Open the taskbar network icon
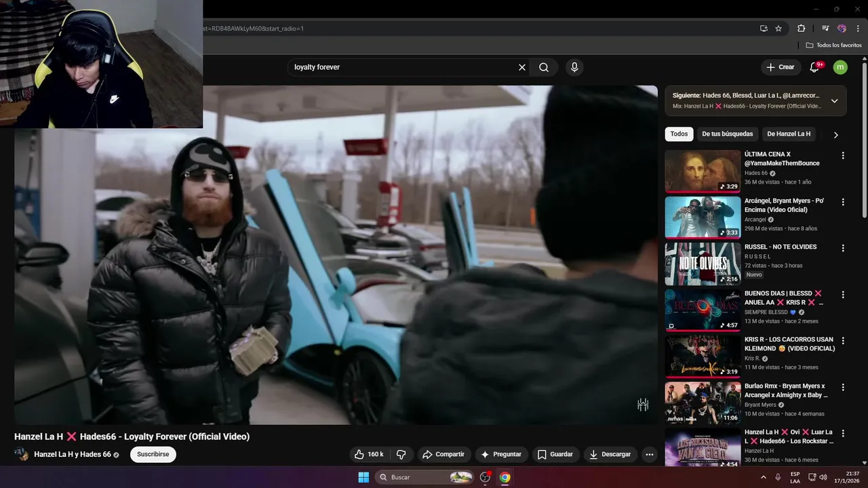This screenshot has height=488, width=868. click(x=812, y=477)
